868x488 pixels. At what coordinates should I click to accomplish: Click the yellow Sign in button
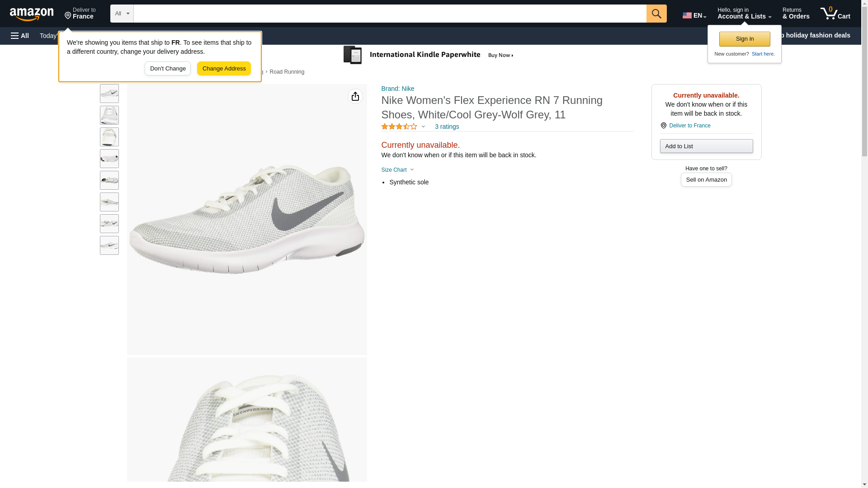[744, 39]
